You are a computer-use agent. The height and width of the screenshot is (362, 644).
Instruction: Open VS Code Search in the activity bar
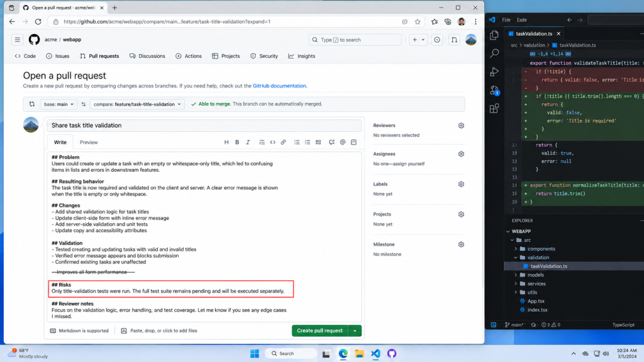[x=494, y=53]
